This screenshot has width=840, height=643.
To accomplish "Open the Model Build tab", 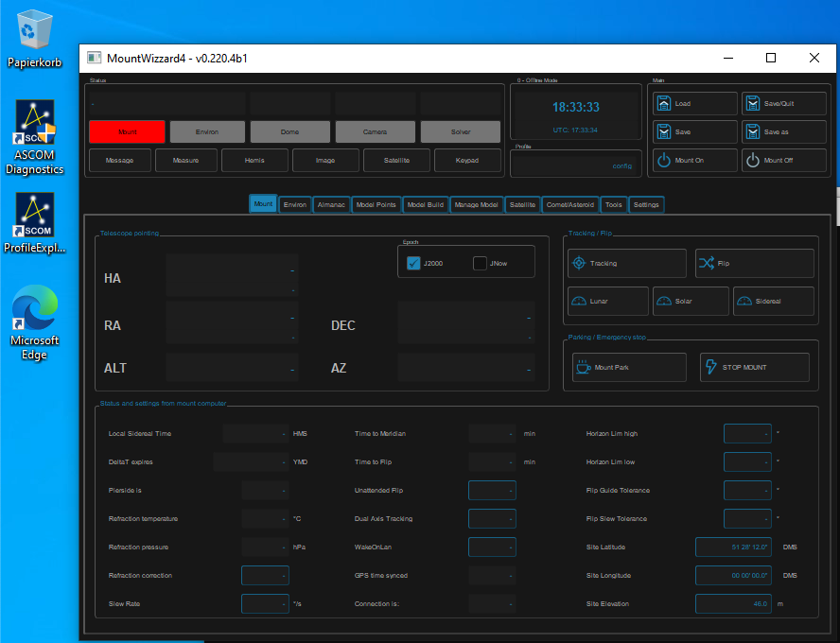I will [426, 204].
